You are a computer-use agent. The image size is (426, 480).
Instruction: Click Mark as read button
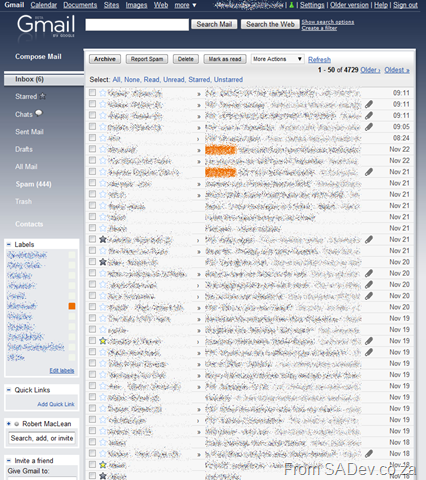click(x=225, y=59)
